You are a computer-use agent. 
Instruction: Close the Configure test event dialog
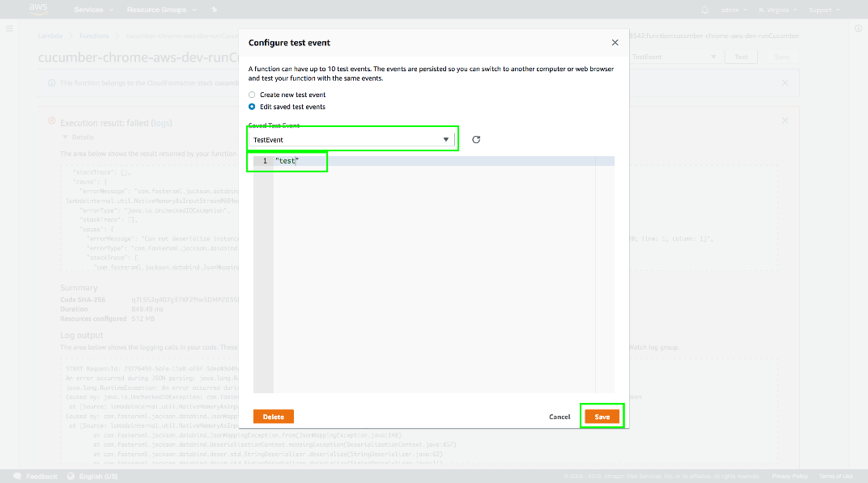[x=615, y=43]
